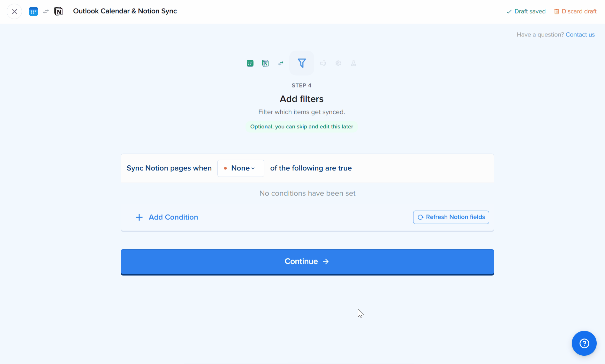Click the Draft saved status

tap(526, 11)
